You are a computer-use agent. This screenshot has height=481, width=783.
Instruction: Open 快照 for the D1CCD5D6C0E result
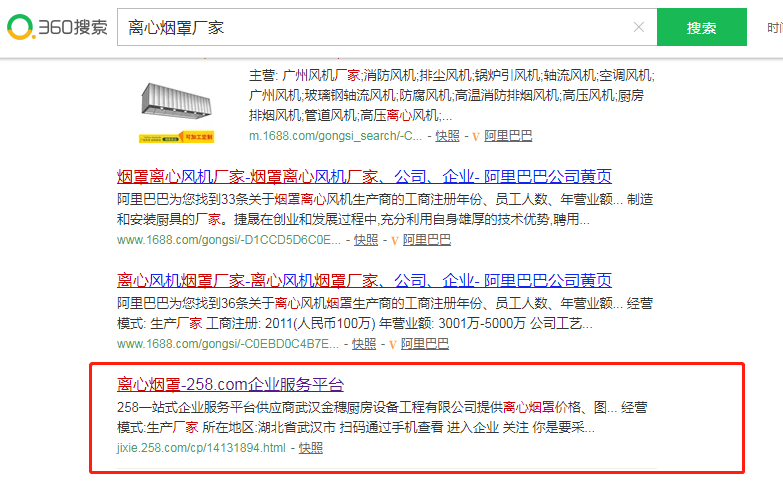(366, 240)
